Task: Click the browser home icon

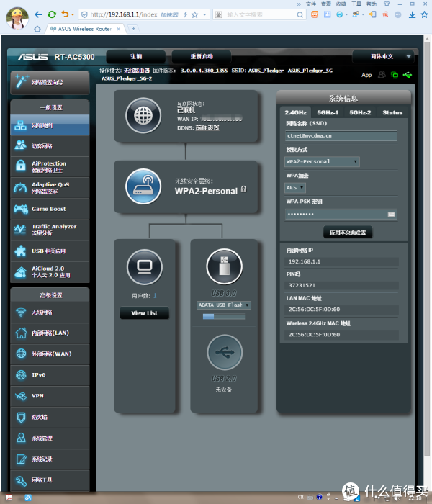Action: click(x=37, y=29)
